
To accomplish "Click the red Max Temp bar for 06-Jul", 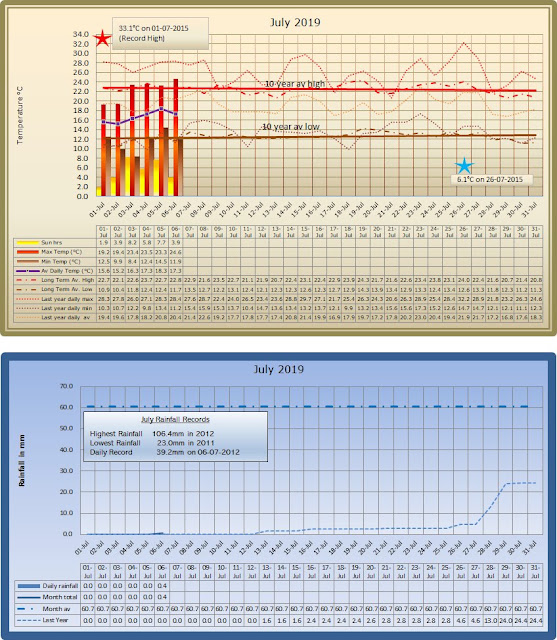I will (176, 138).
